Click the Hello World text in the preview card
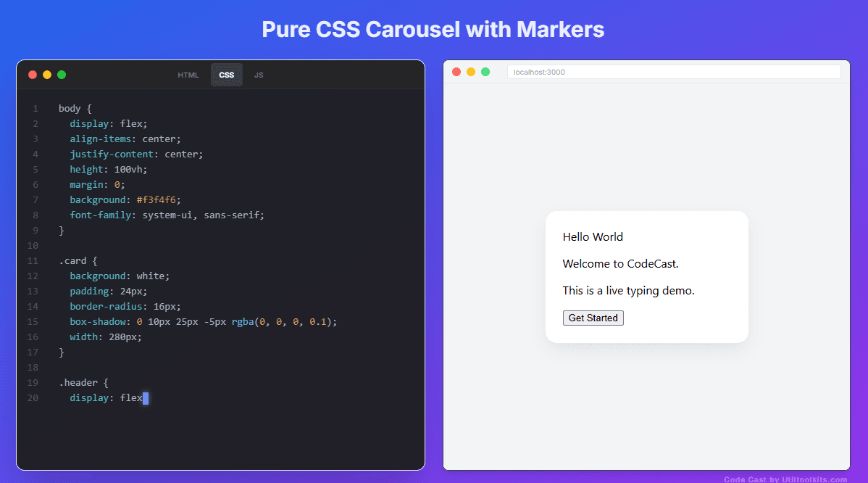The image size is (868, 483). [593, 236]
